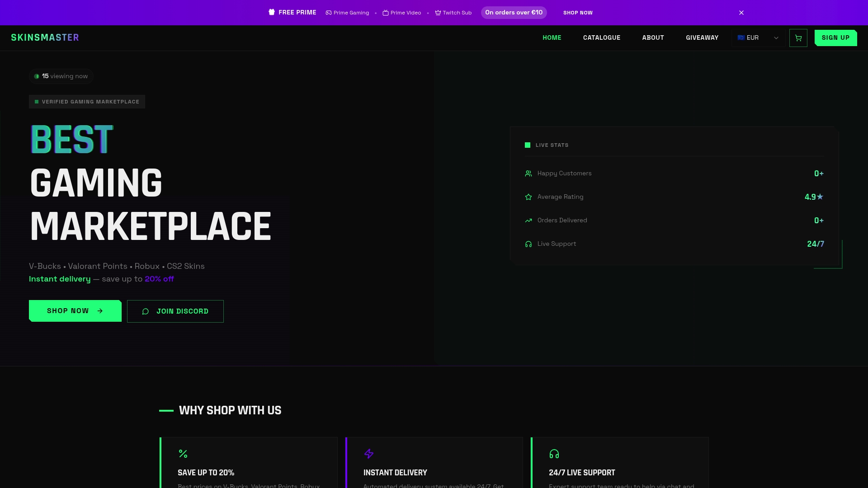This screenshot has width=868, height=488.
Task: Click the lightning bolt Instant Delivery icon
Action: click(369, 454)
